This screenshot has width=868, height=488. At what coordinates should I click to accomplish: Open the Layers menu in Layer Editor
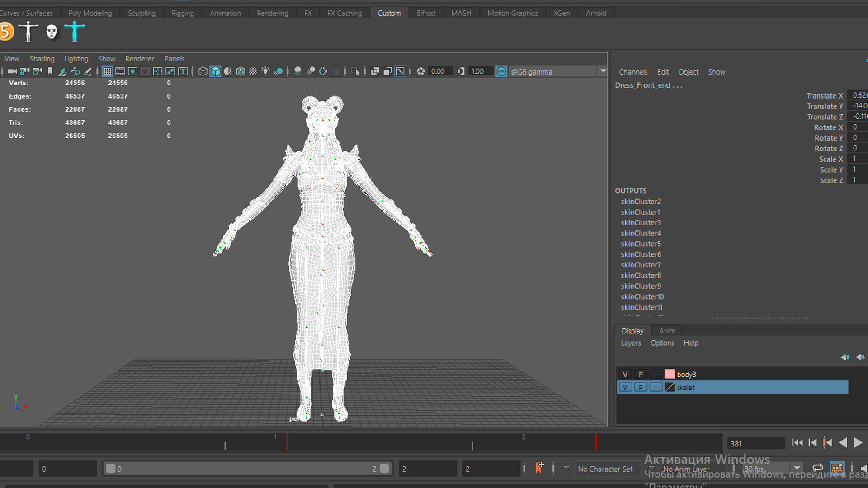tap(631, 343)
